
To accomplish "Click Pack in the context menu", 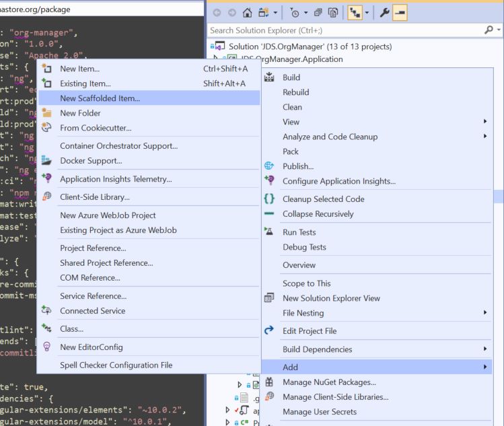I will (x=377, y=151).
